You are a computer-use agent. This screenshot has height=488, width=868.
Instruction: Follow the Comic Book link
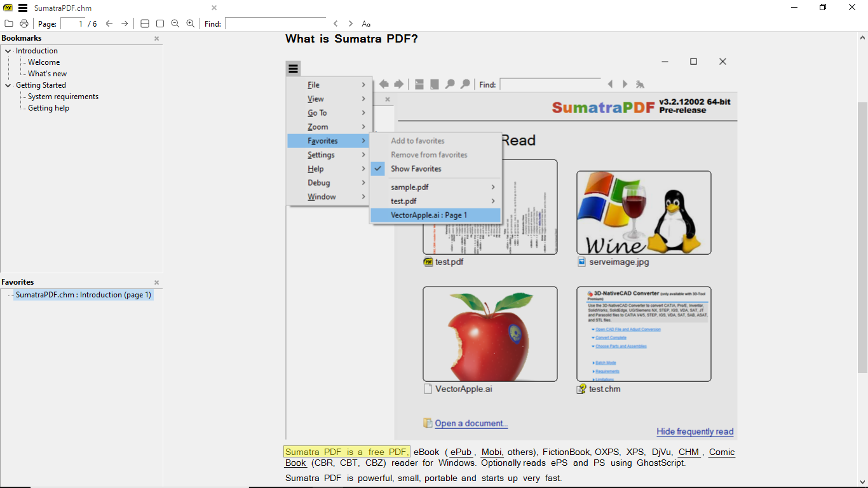[x=722, y=452]
